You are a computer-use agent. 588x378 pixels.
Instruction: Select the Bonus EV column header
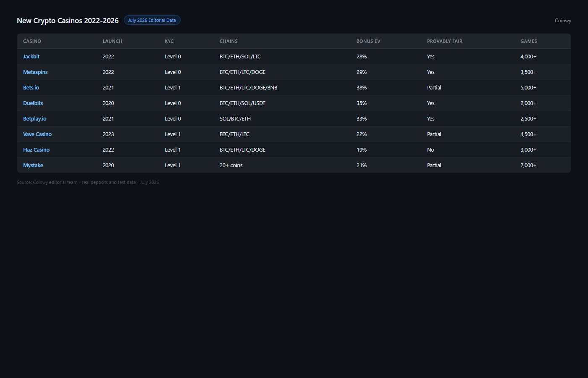(x=368, y=41)
